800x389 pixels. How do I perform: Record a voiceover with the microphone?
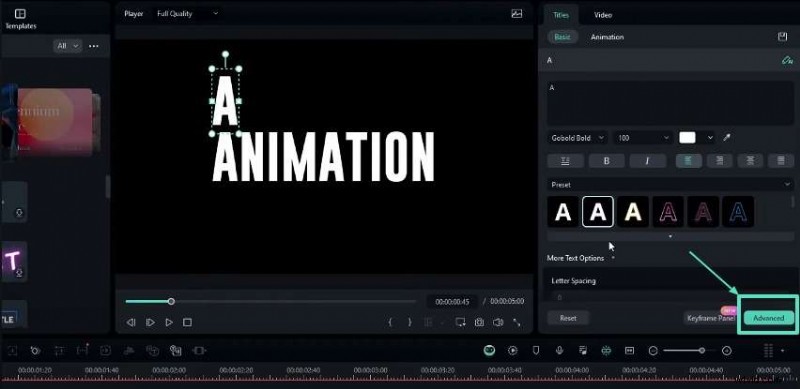559,350
